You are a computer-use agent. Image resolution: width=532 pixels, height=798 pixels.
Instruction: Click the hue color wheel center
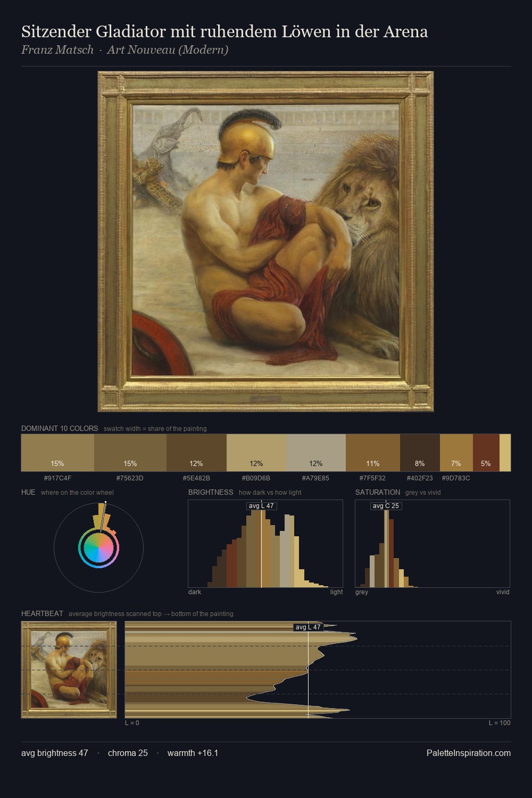[x=98, y=547]
